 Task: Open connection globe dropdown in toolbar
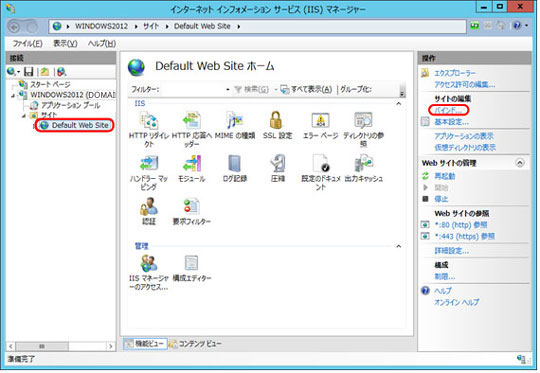click(x=18, y=72)
